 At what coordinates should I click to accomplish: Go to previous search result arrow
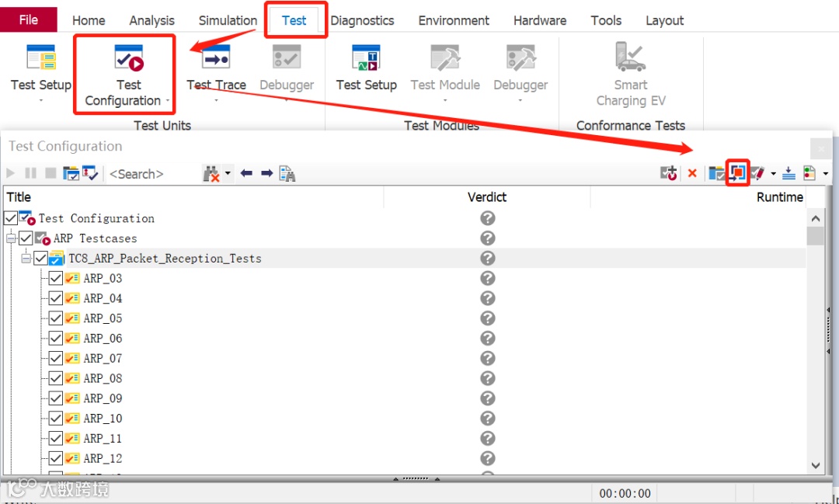coord(246,173)
